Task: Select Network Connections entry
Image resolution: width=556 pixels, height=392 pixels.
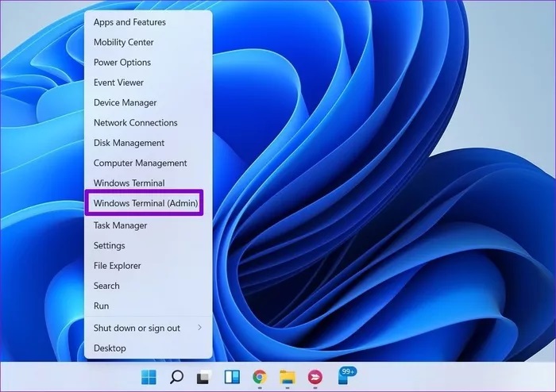Action: [x=136, y=123]
